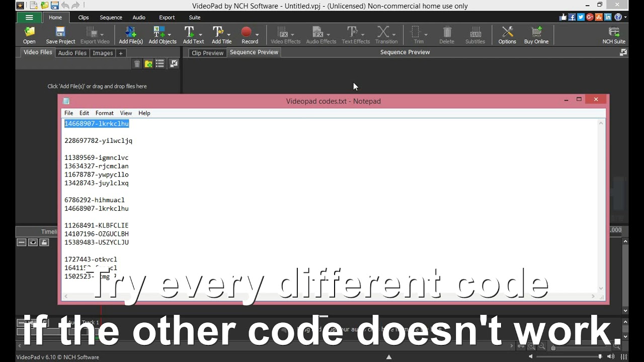The width and height of the screenshot is (644, 362).
Task: Open the help dropdown arrow
Action: [x=625, y=17]
